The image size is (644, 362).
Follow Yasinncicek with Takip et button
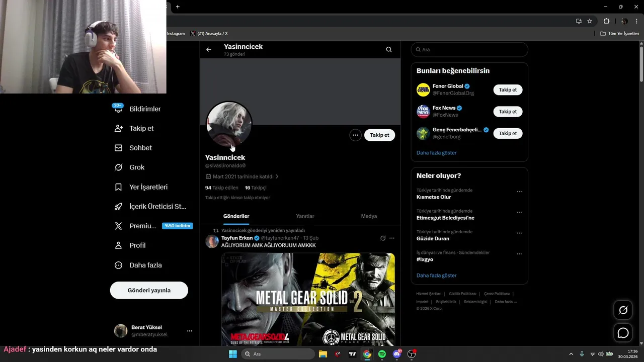[379, 135]
